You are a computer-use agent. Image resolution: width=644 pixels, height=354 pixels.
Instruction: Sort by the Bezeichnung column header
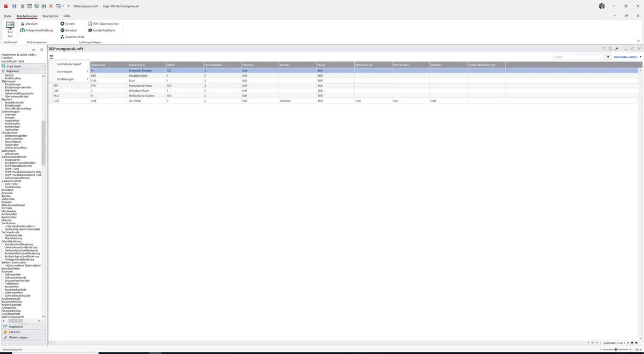pyautogui.click(x=147, y=65)
